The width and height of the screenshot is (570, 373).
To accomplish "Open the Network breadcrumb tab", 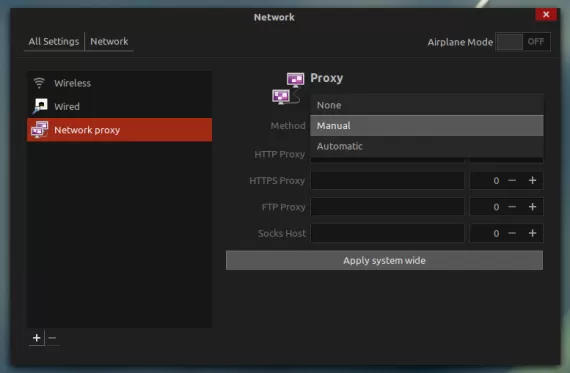I will click(109, 41).
